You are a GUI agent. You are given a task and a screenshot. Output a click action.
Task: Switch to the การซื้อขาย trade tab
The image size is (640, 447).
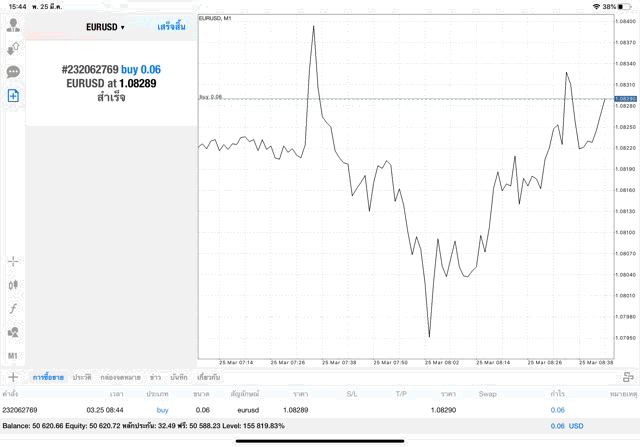point(48,377)
